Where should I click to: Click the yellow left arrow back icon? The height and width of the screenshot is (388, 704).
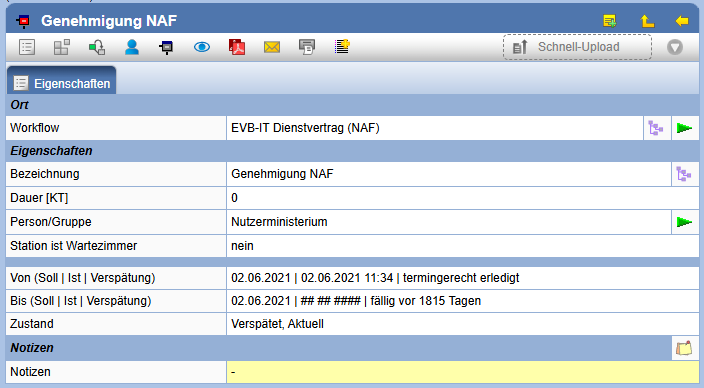pyautogui.click(x=682, y=21)
